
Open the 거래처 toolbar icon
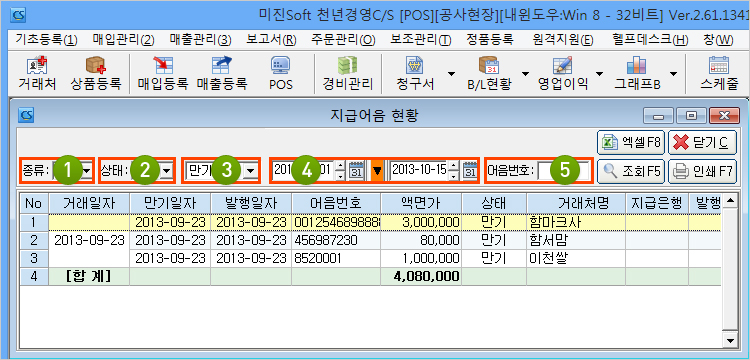(37, 74)
